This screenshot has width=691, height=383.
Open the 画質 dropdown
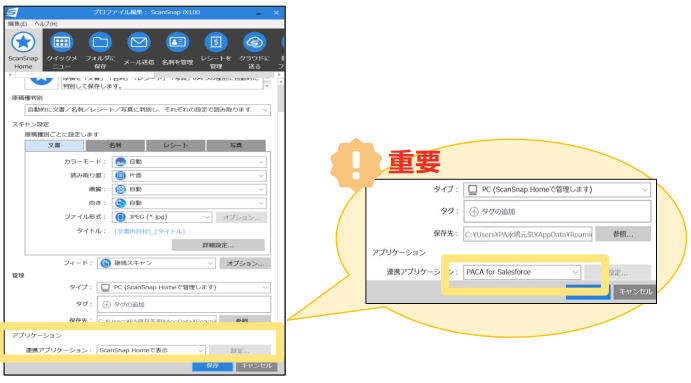(x=189, y=189)
